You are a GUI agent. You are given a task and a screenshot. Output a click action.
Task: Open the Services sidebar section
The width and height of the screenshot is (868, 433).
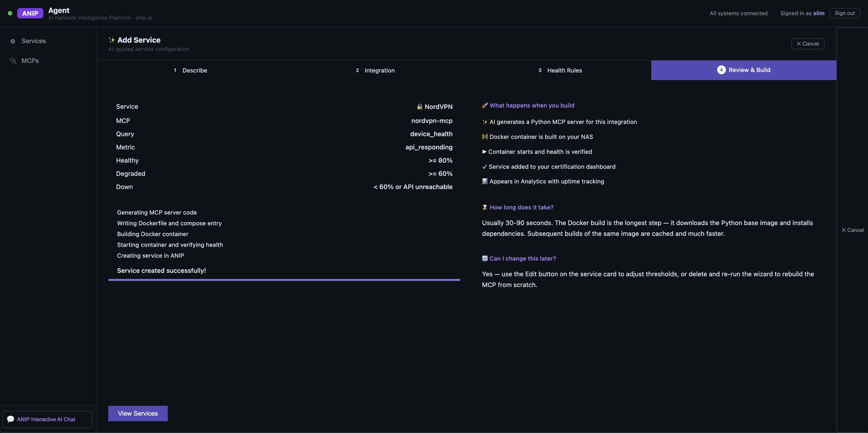point(34,41)
